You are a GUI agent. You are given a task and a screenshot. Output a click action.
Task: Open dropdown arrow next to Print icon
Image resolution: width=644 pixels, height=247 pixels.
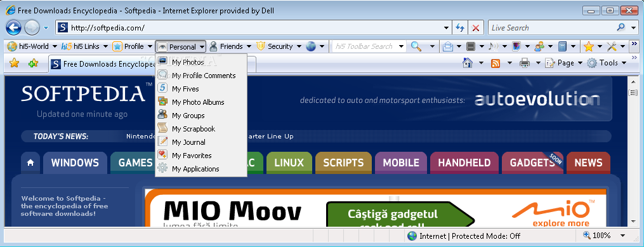538,63
